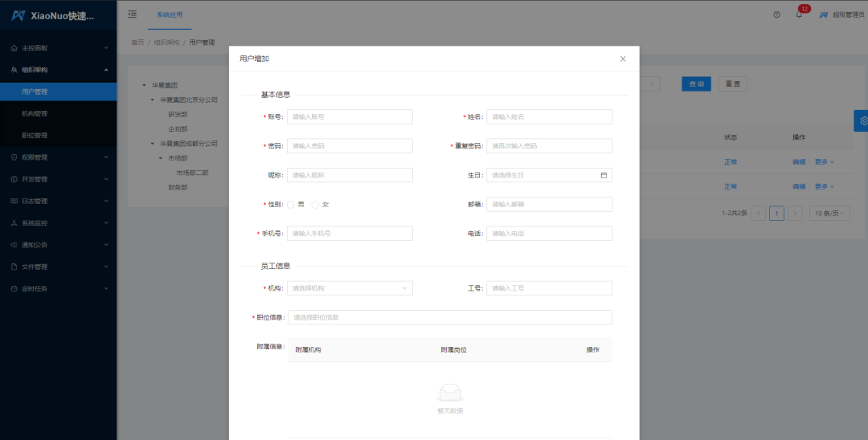This screenshot has height=440, width=868.
Task: Open the 职位信息 select field
Action: [450, 317]
